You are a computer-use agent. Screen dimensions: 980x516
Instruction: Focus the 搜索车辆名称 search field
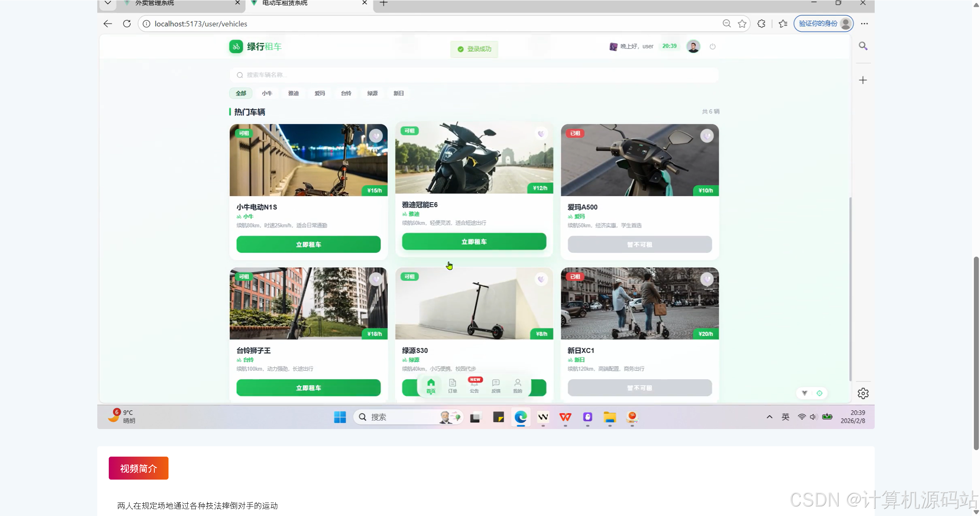[x=474, y=75]
